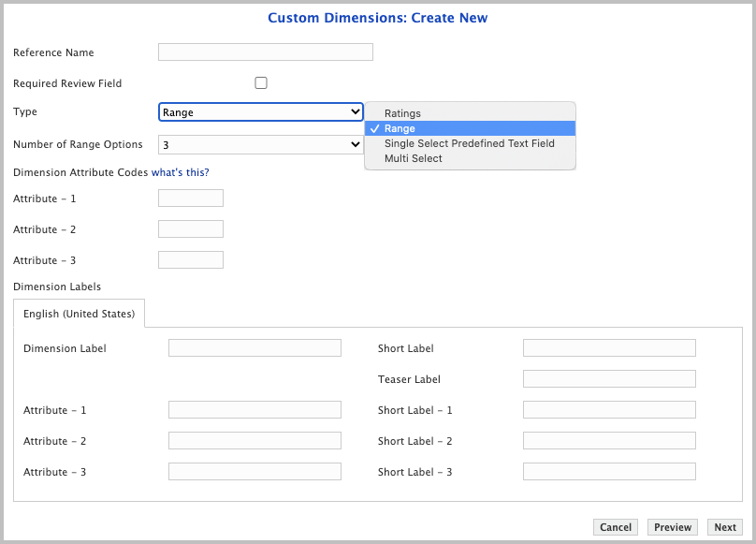Pick Multi Select from the dropdown list
The image size is (756, 544).
pyautogui.click(x=413, y=158)
